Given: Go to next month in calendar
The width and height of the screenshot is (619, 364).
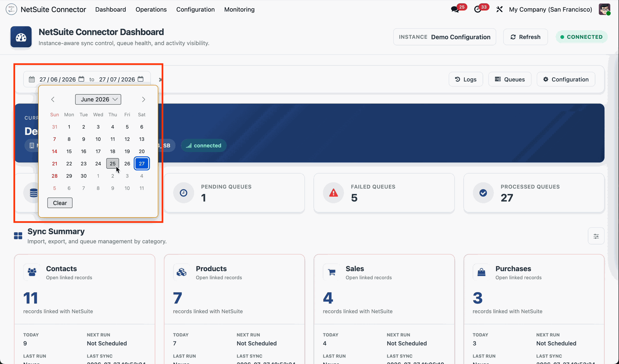Looking at the screenshot, I should click(143, 100).
